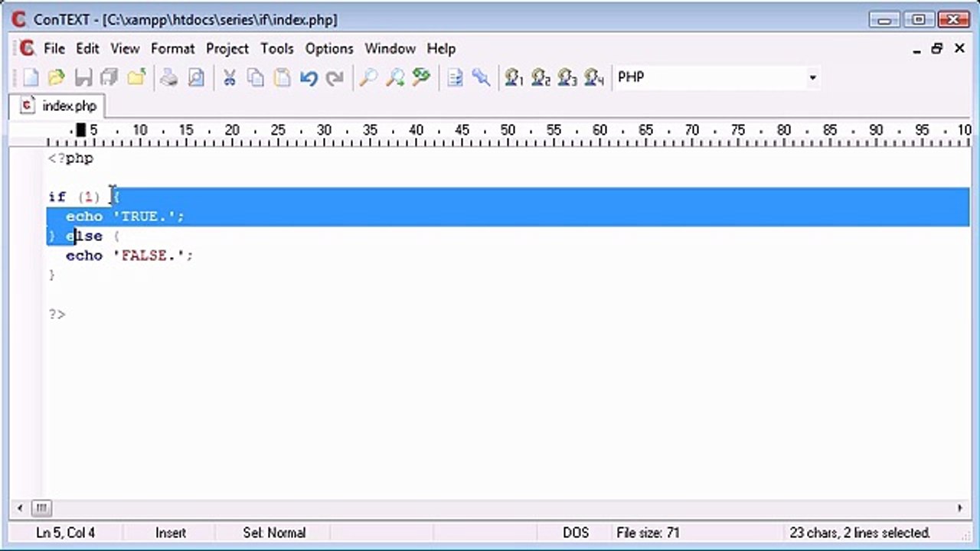Click the '<?php' opening tag line
This screenshot has width=980, height=551.
point(70,158)
